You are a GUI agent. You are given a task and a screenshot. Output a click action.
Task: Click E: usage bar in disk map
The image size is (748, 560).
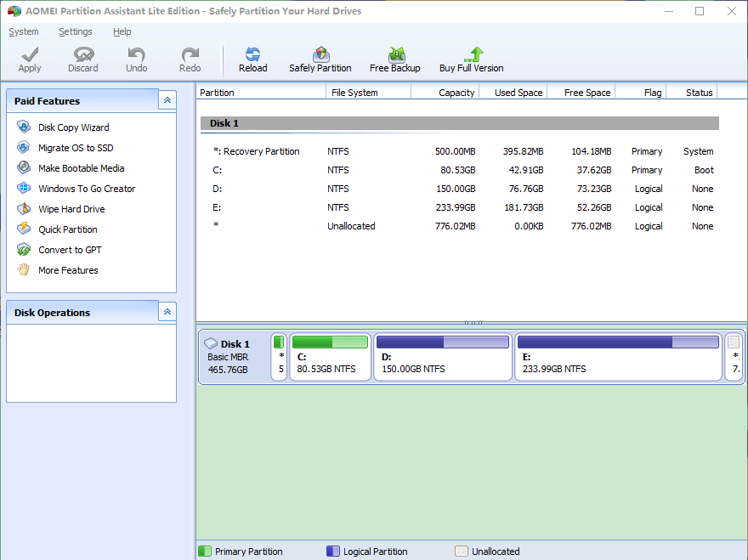click(x=618, y=342)
